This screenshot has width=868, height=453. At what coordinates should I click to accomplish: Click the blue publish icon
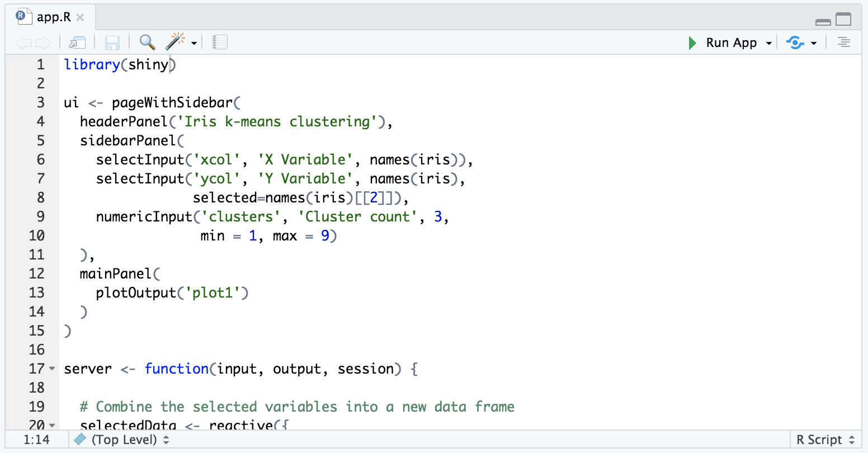[x=795, y=43]
